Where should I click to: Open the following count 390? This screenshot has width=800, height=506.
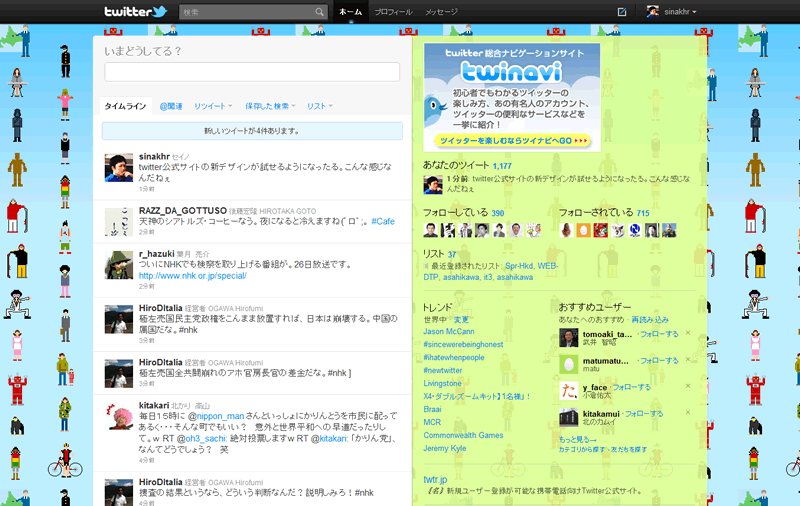tap(498, 213)
